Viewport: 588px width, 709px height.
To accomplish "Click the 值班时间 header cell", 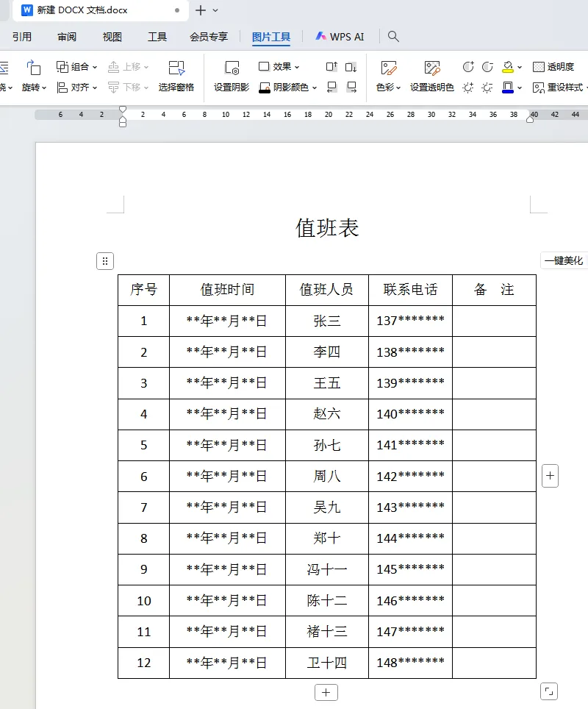I will click(227, 290).
